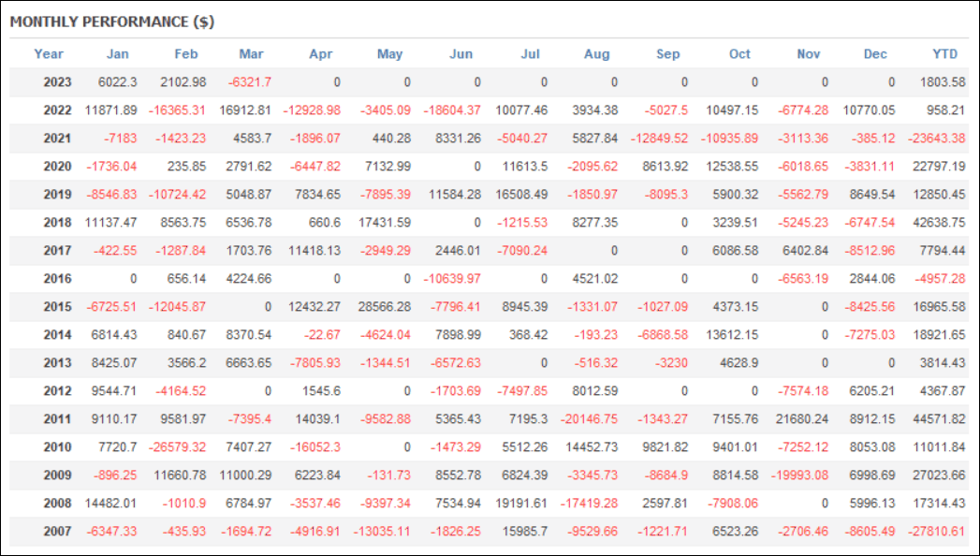
Task: Select the 2011 Aug loss -20146.75
Action: click(x=590, y=419)
